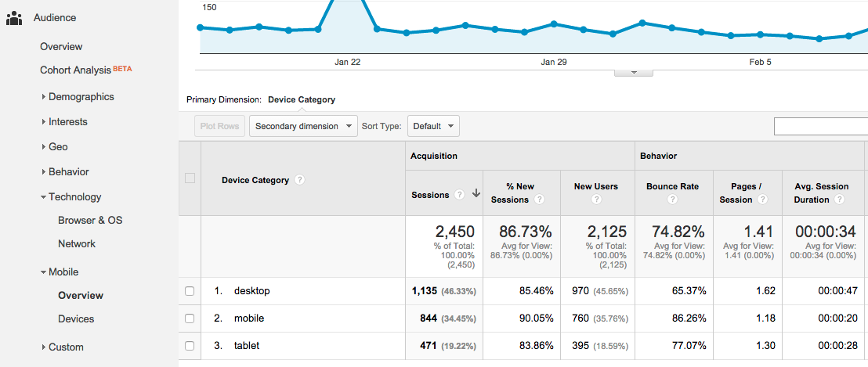The width and height of the screenshot is (868, 367).
Task: Select Devices under Mobile section
Action: click(76, 319)
